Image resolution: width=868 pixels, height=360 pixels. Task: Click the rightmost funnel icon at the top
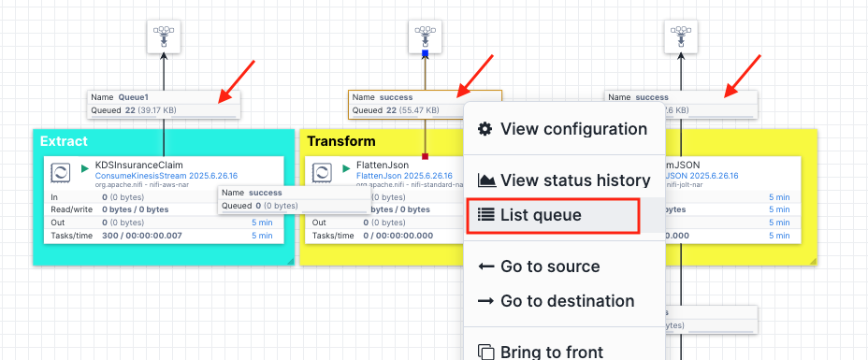[x=681, y=36]
